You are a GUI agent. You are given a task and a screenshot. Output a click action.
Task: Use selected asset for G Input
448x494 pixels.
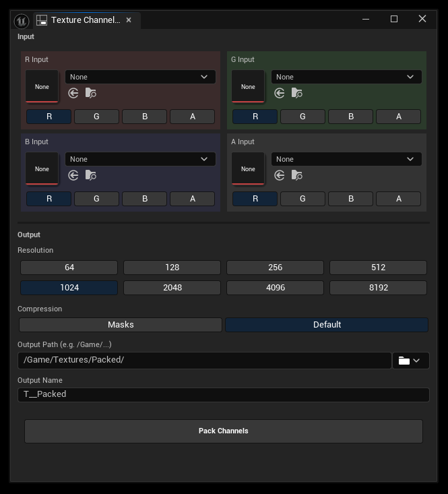tap(280, 93)
